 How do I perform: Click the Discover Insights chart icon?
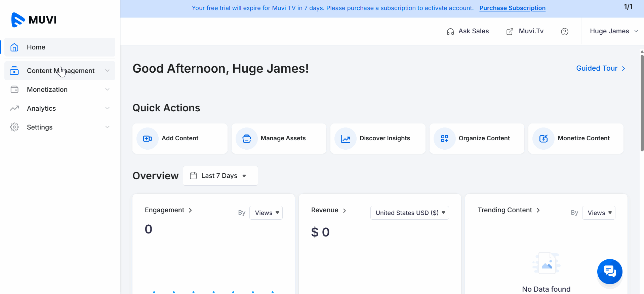coord(345,139)
